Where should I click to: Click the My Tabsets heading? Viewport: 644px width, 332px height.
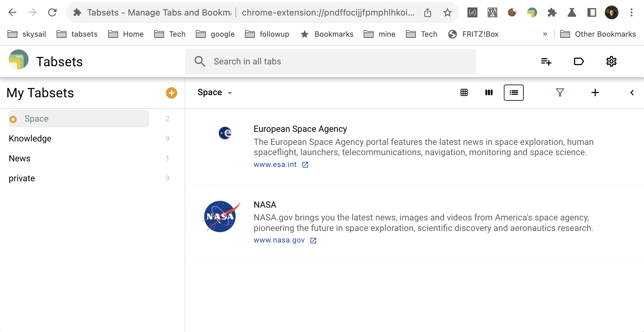click(x=40, y=93)
